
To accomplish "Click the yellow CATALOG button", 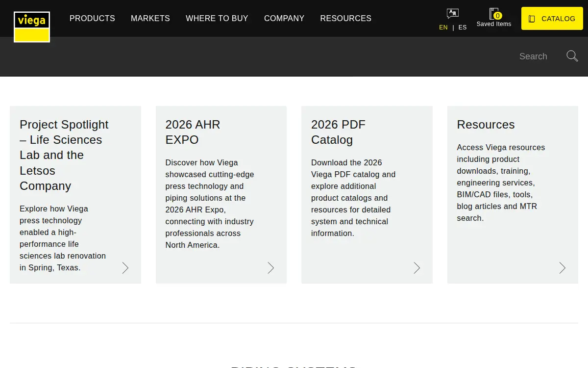I will 552,19.
